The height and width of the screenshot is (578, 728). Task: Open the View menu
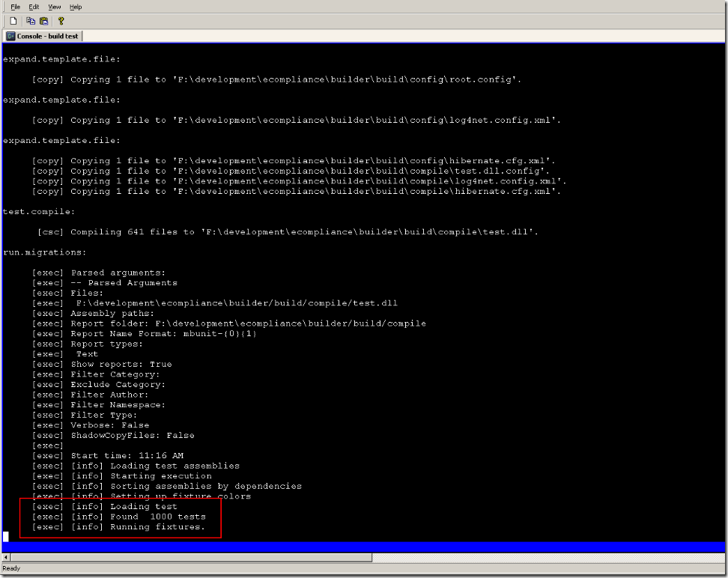[55, 7]
